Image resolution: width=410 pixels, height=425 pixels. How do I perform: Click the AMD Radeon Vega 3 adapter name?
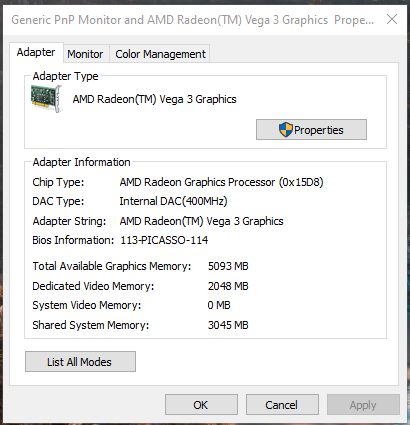click(x=155, y=99)
